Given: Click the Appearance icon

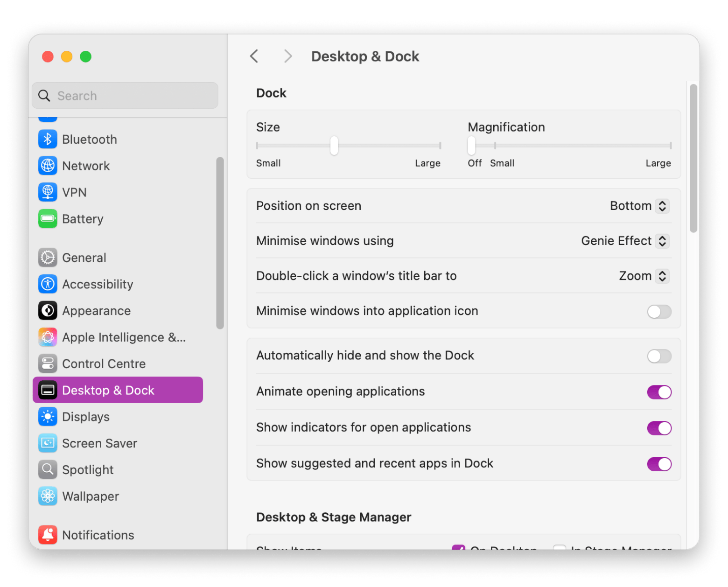Looking at the screenshot, I should coord(48,311).
